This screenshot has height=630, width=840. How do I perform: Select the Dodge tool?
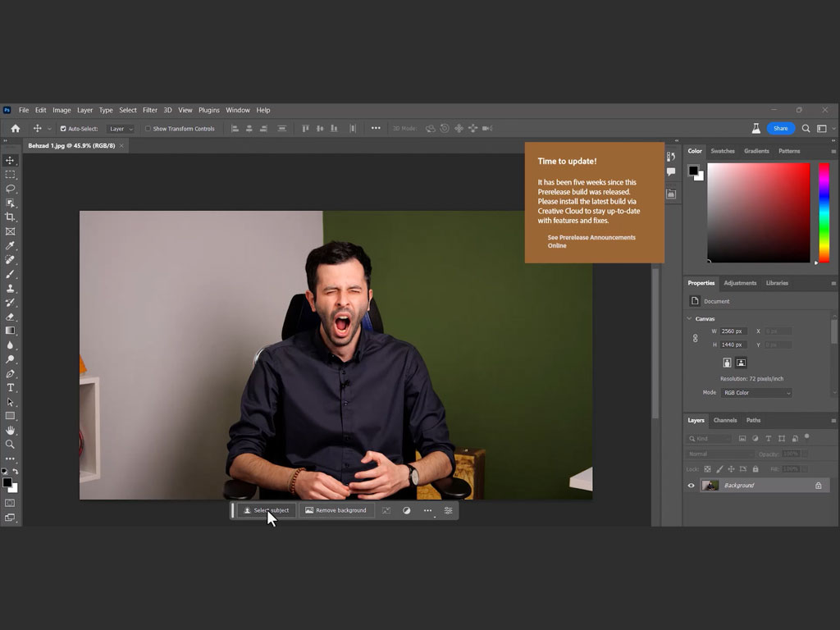[x=10, y=359]
